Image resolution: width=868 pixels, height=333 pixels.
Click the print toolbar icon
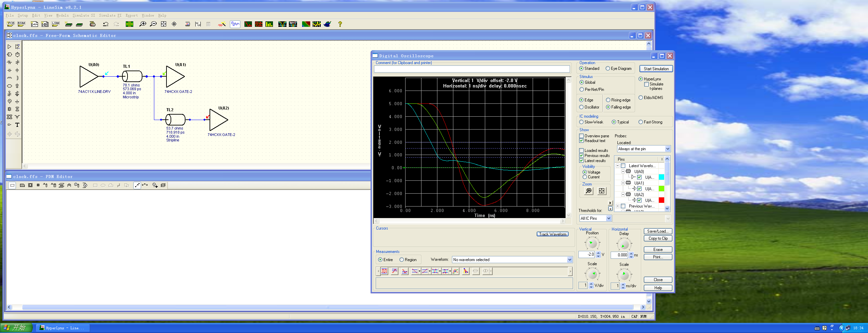coord(93,24)
